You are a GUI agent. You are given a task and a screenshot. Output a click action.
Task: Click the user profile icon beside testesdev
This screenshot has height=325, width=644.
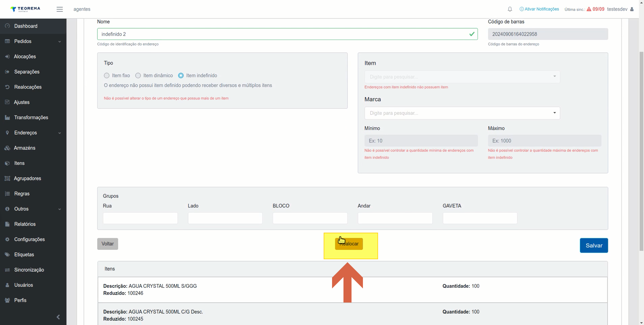(x=632, y=9)
